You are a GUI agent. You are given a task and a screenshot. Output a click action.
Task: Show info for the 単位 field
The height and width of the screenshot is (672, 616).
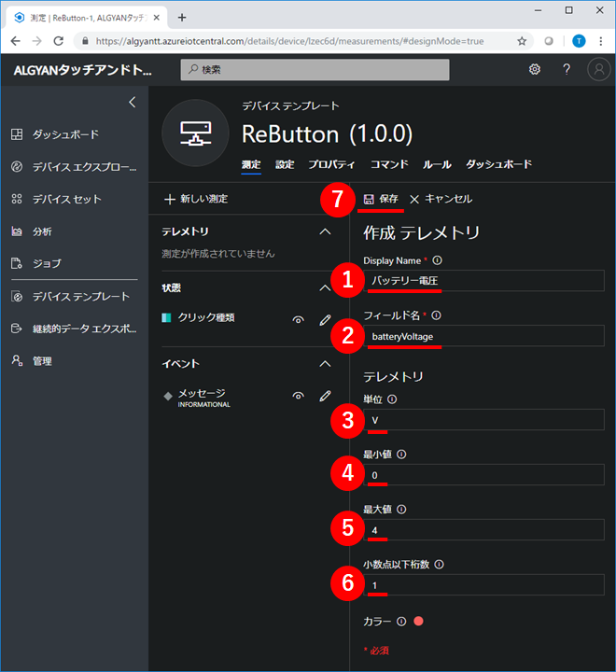point(392,399)
